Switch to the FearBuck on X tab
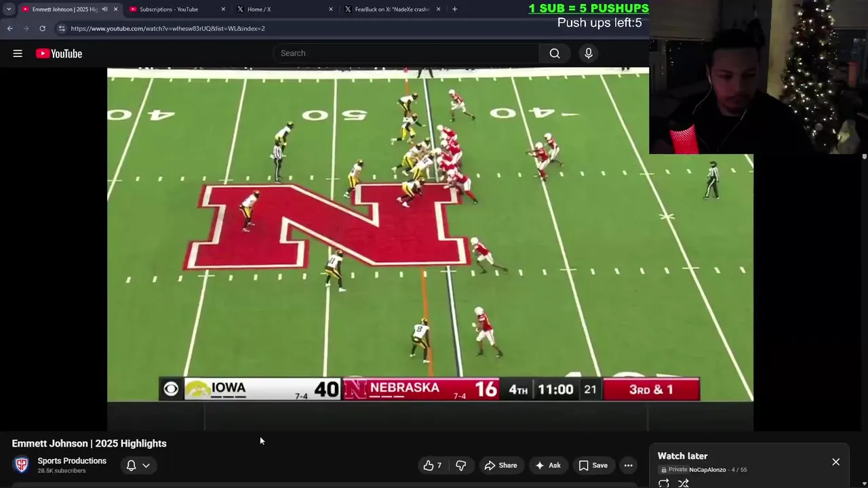This screenshot has width=868, height=488. (x=392, y=9)
